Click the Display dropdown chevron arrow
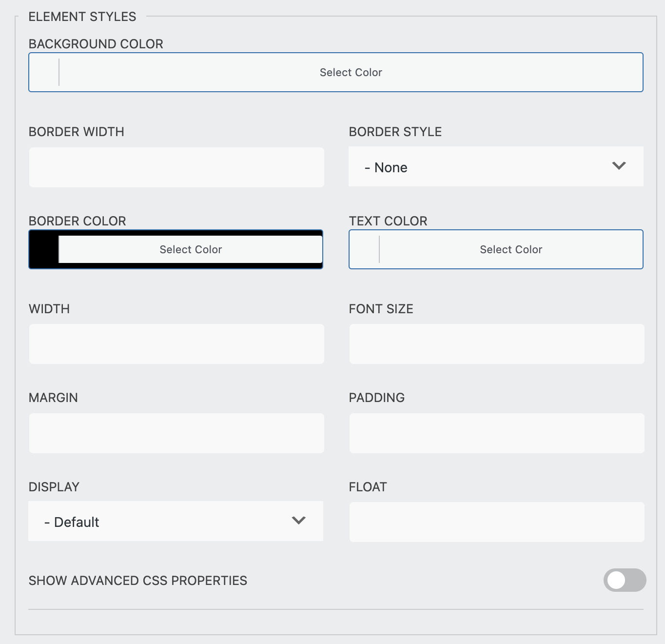The width and height of the screenshot is (665, 644). (299, 521)
